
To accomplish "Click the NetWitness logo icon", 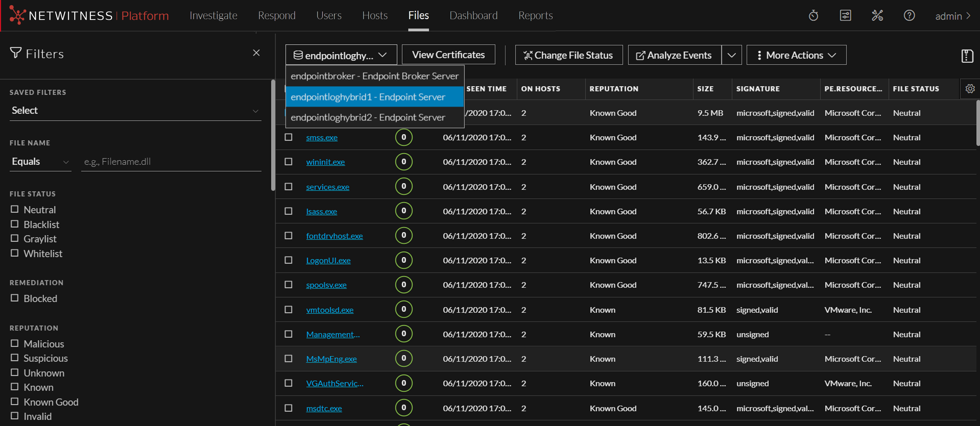I will pyautogui.click(x=18, y=15).
